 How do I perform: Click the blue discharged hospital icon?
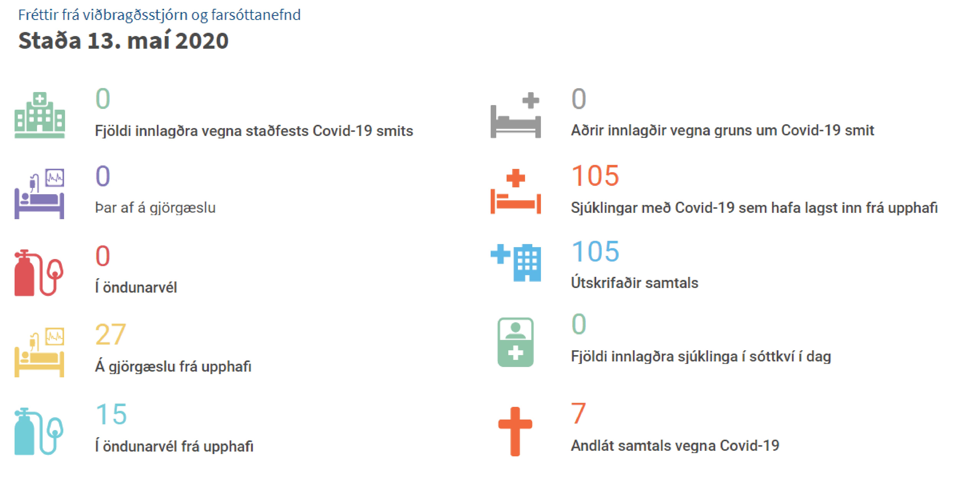(515, 262)
